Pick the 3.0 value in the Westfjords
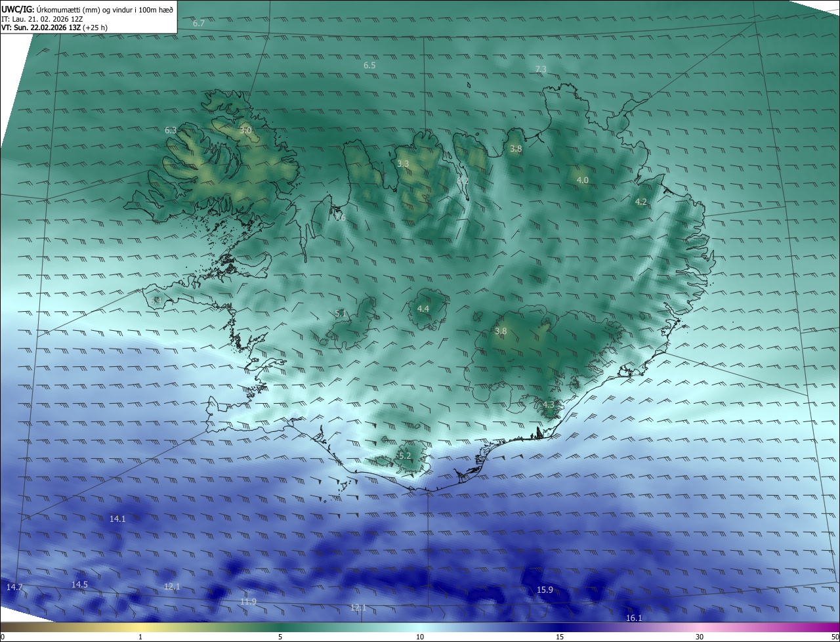The height and width of the screenshot is (642, 840). (245, 131)
